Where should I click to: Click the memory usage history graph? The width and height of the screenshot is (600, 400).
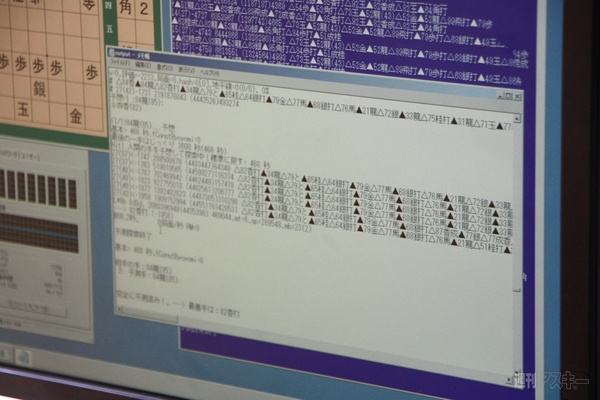pyautogui.click(x=38, y=233)
